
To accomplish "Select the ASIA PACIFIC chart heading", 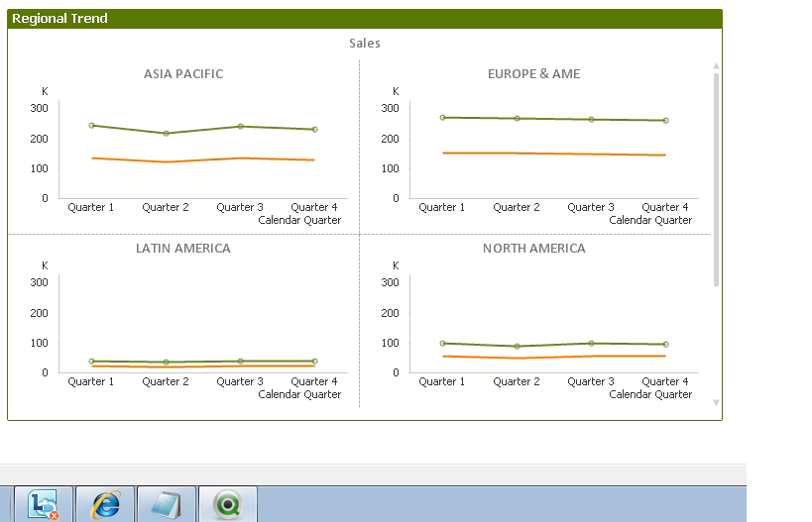I will pos(183,74).
